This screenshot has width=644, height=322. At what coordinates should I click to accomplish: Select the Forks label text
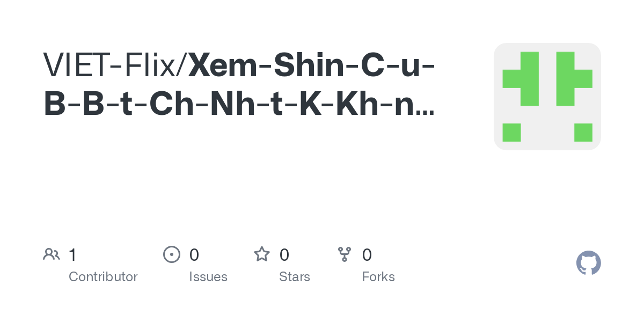tap(378, 277)
